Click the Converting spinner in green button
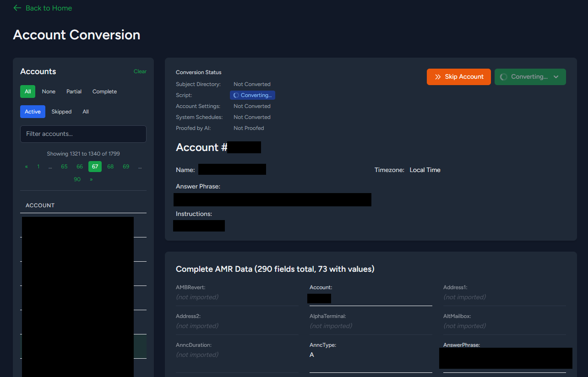The height and width of the screenshot is (377, 588). pos(504,77)
